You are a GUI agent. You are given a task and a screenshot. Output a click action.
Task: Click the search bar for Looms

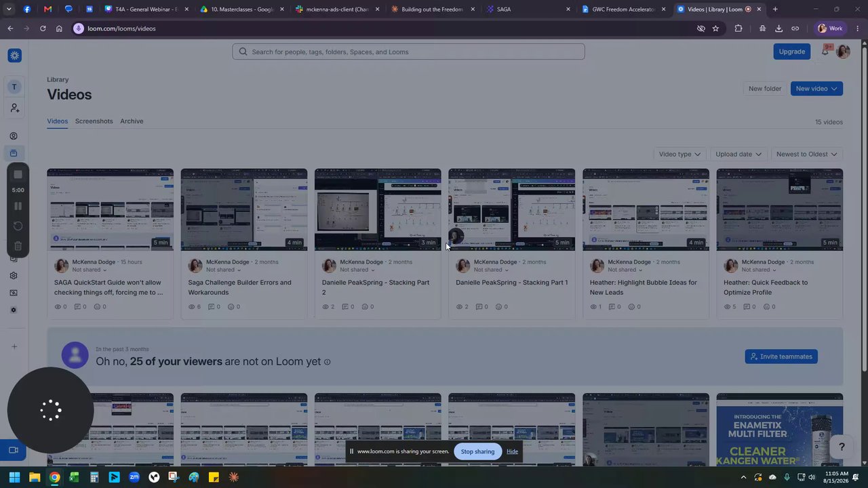click(408, 52)
